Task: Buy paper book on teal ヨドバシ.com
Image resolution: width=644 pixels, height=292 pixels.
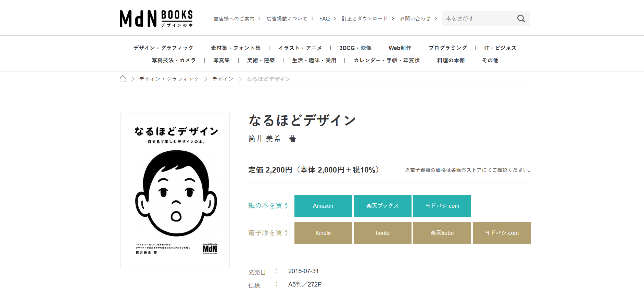Action: pos(442,206)
